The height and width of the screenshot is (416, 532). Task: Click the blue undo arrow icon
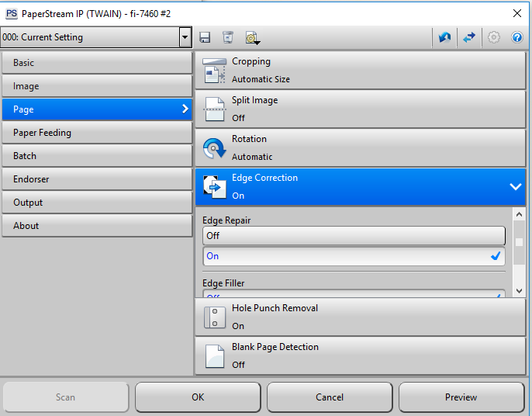445,37
